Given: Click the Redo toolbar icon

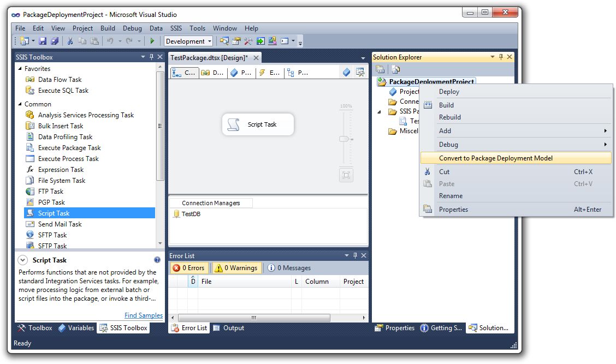Looking at the screenshot, I should 129,41.
